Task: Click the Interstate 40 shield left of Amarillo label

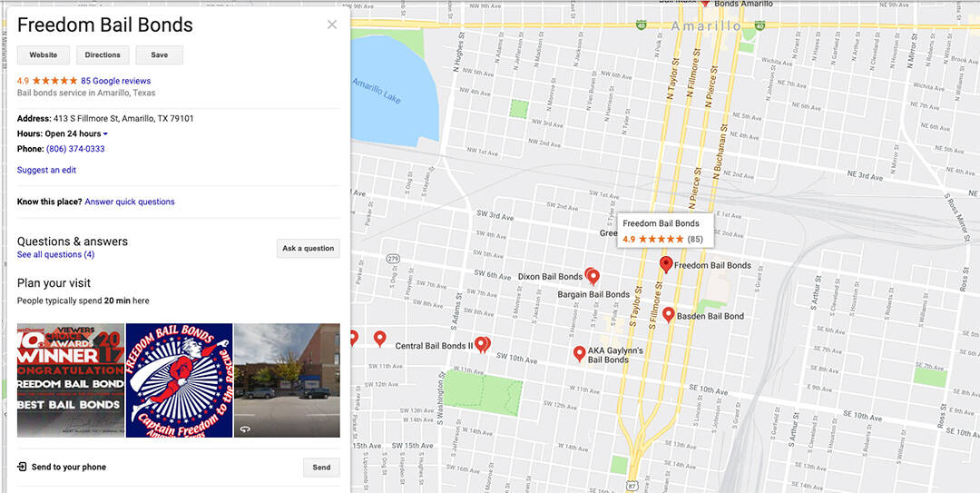Action: click(x=642, y=25)
